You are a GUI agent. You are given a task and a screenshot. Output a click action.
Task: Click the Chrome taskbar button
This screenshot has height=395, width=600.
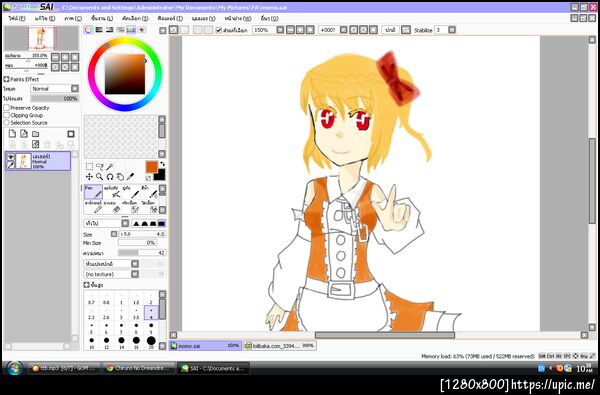pyautogui.click(x=138, y=368)
